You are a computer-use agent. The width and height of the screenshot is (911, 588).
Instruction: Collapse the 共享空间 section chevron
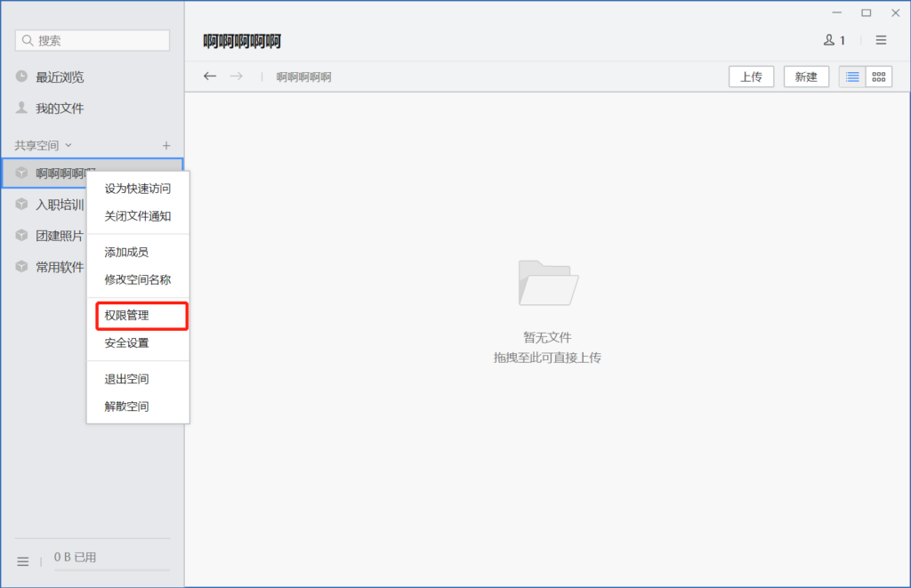[x=69, y=145]
